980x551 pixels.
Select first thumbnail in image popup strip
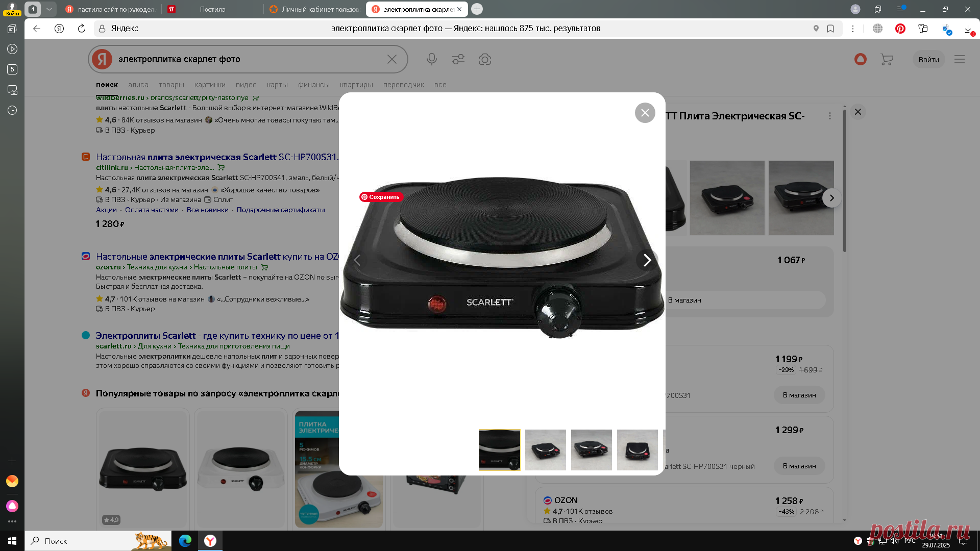pyautogui.click(x=500, y=450)
